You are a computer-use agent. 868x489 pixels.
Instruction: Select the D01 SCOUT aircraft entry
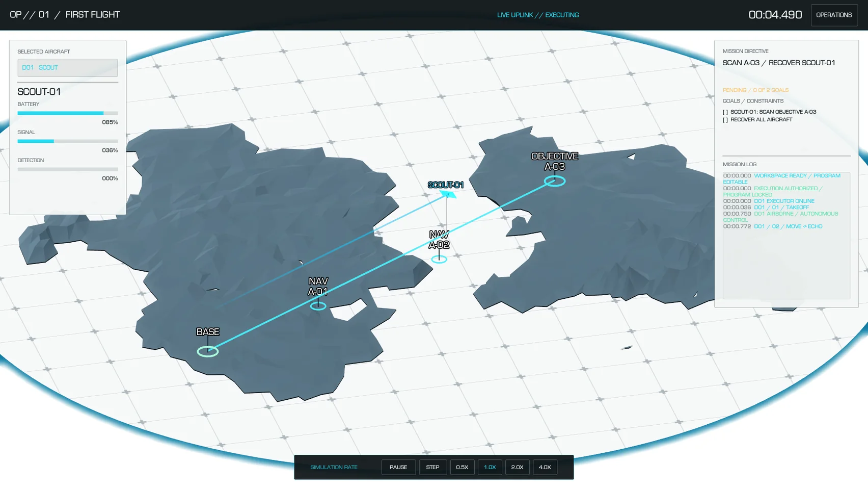(68, 67)
